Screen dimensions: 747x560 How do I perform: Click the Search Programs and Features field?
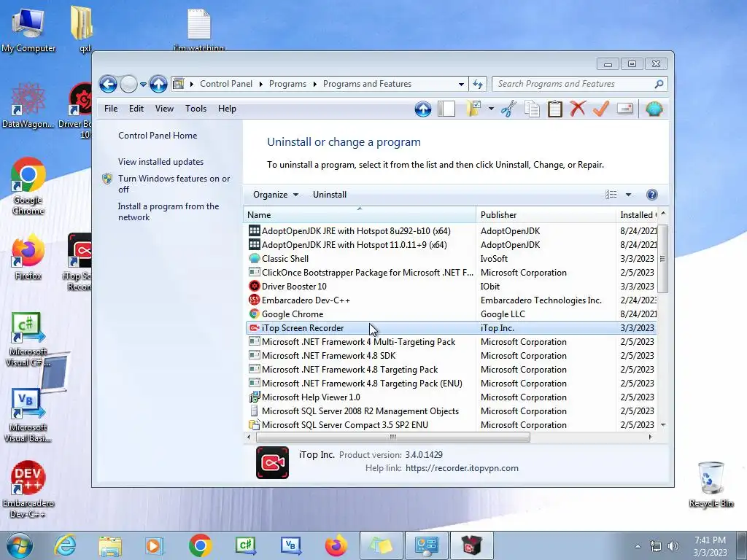[573, 85]
